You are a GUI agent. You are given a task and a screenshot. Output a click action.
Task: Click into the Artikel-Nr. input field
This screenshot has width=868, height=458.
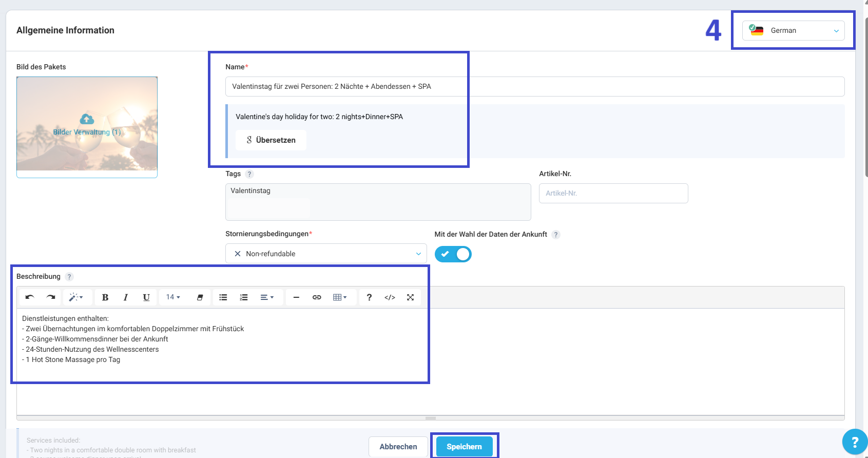(x=613, y=193)
